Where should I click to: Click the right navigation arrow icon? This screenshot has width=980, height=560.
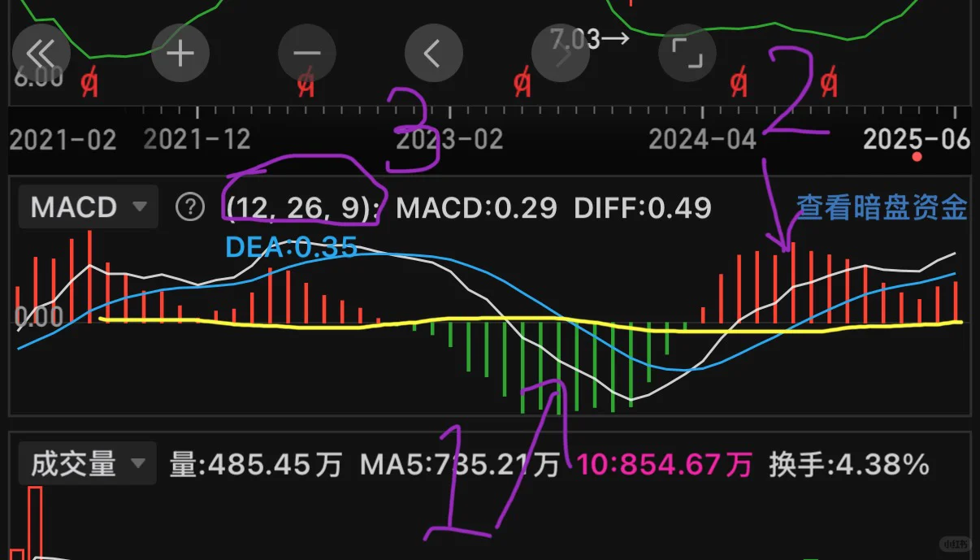pos(561,53)
